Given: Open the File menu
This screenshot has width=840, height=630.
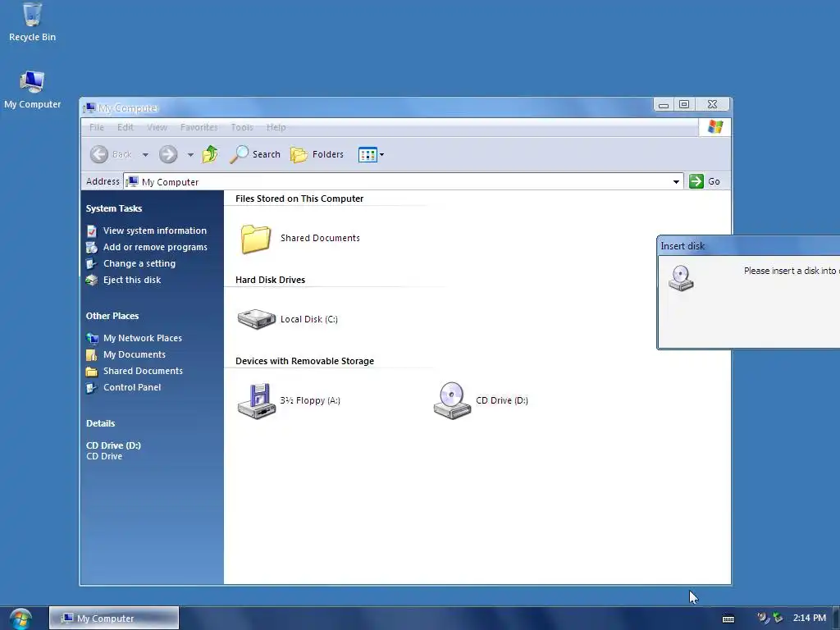Looking at the screenshot, I should click(97, 127).
